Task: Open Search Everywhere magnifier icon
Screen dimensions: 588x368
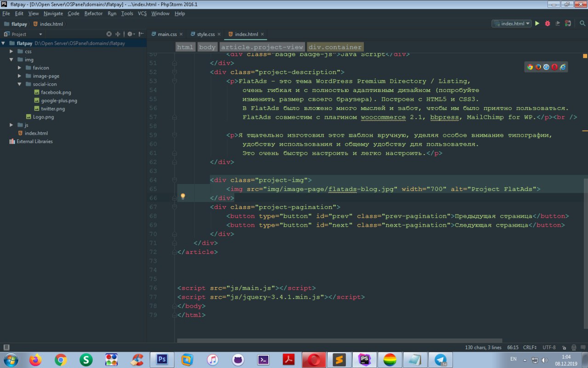Action: pyautogui.click(x=582, y=23)
